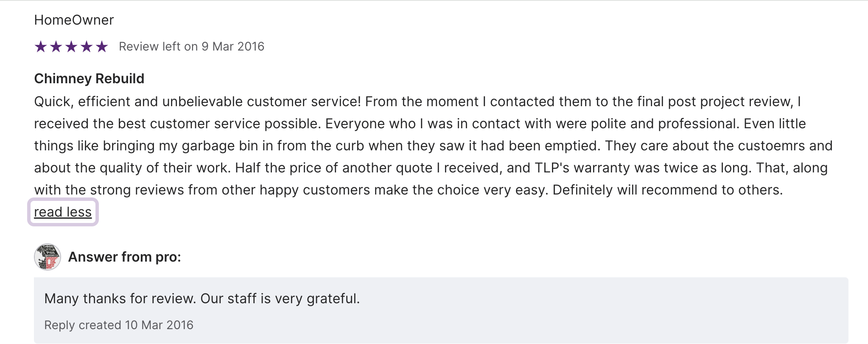This screenshot has height=344, width=868.
Task: Select the third rating star
Action: [71, 46]
